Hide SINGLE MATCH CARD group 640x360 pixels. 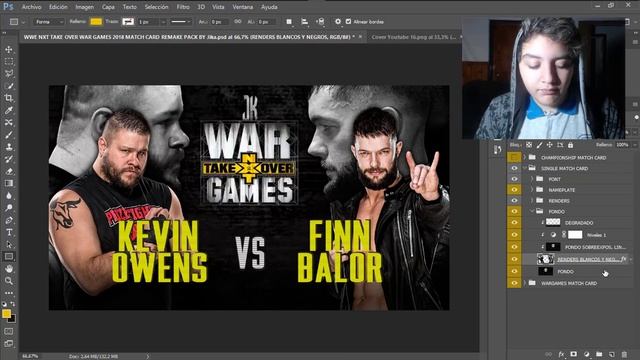click(514, 168)
